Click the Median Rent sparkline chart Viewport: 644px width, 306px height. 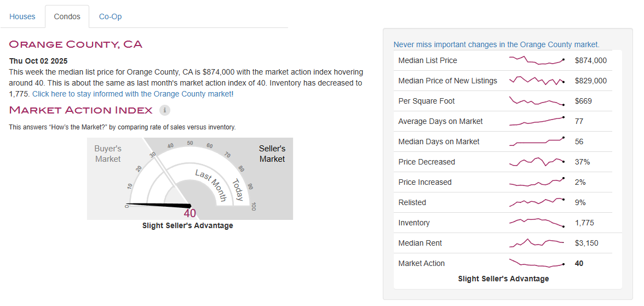(x=537, y=242)
